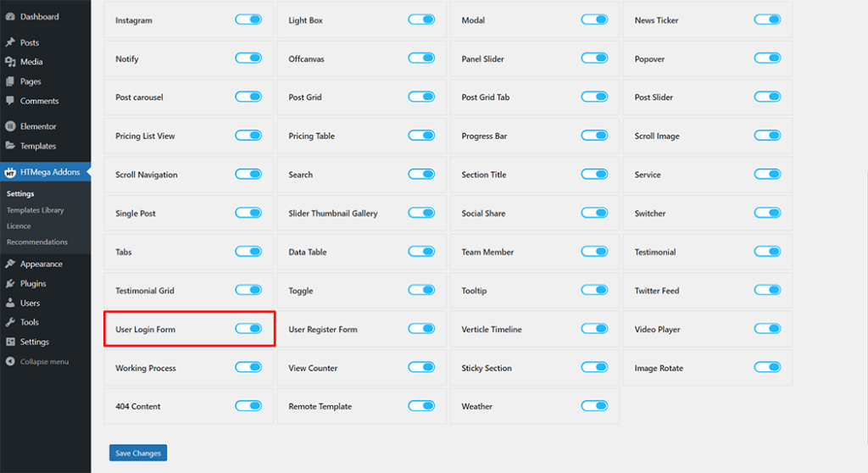Click Save Changes button
The image size is (868, 473).
point(138,453)
